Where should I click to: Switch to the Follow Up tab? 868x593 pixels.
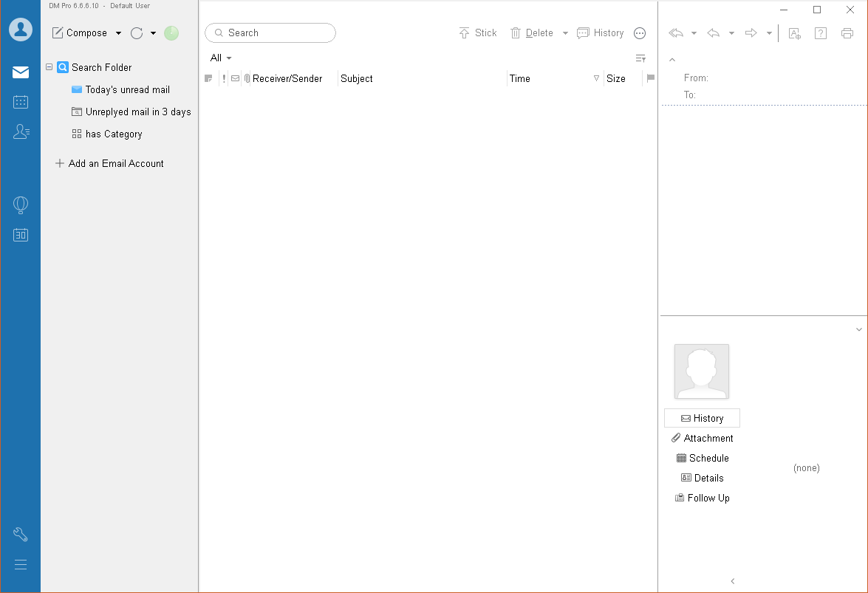pyautogui.click(x=702, y=498)
